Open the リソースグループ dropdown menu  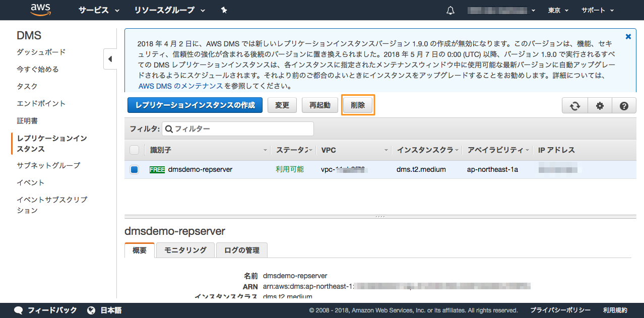click(x=170, y=10)
